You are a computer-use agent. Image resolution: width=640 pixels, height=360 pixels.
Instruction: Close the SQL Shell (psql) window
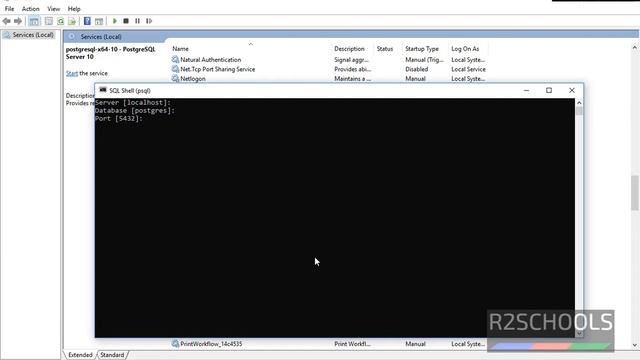[572, 90]
